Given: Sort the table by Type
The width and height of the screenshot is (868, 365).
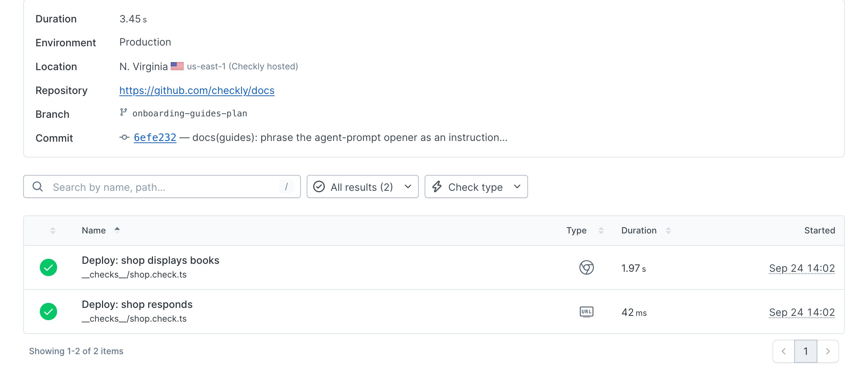Looking at the screenshot, I should point(585,231).
